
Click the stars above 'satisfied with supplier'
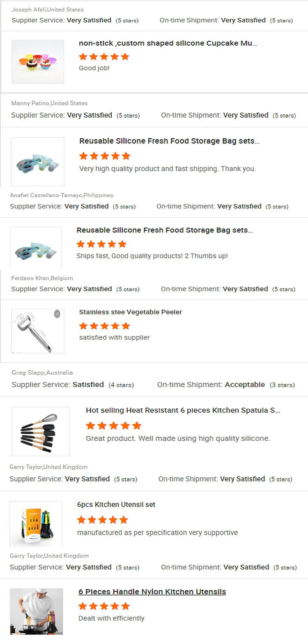coord(104,326)
